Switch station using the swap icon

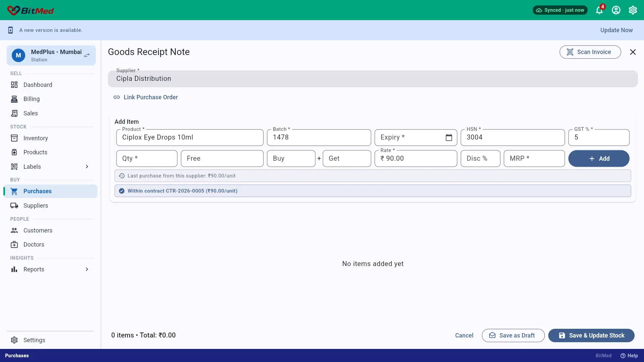[87, 55]
